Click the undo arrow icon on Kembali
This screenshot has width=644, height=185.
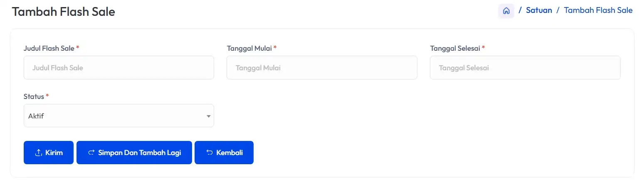(210, 153)
